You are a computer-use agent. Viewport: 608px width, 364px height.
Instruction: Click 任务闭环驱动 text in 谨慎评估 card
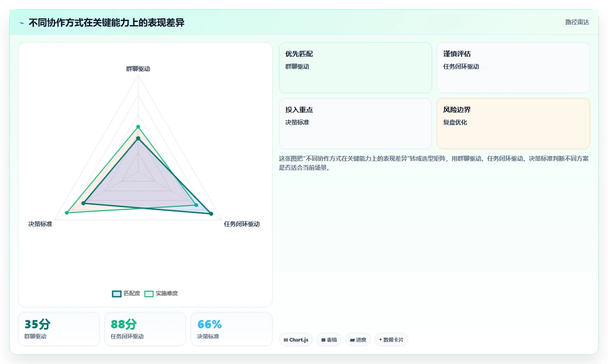click(x=461, y=66)
